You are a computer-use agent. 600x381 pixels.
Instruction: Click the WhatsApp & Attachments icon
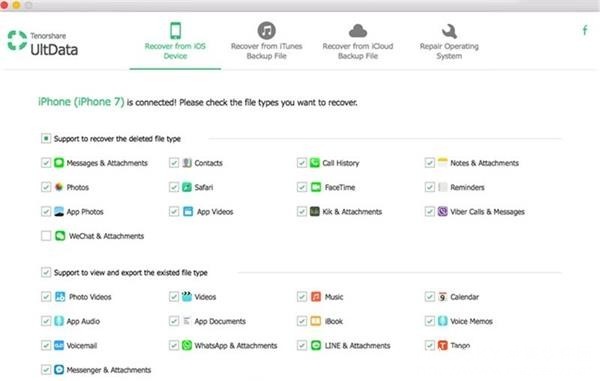(187, 345)
